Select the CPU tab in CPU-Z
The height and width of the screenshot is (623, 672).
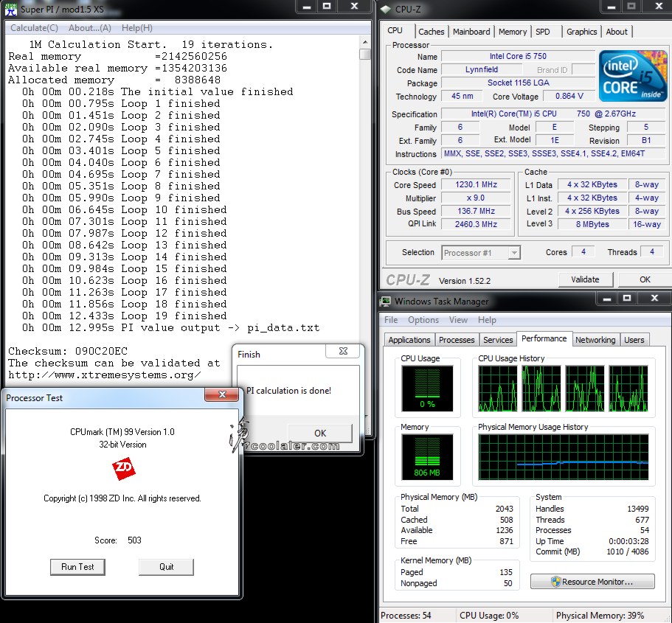395,30
